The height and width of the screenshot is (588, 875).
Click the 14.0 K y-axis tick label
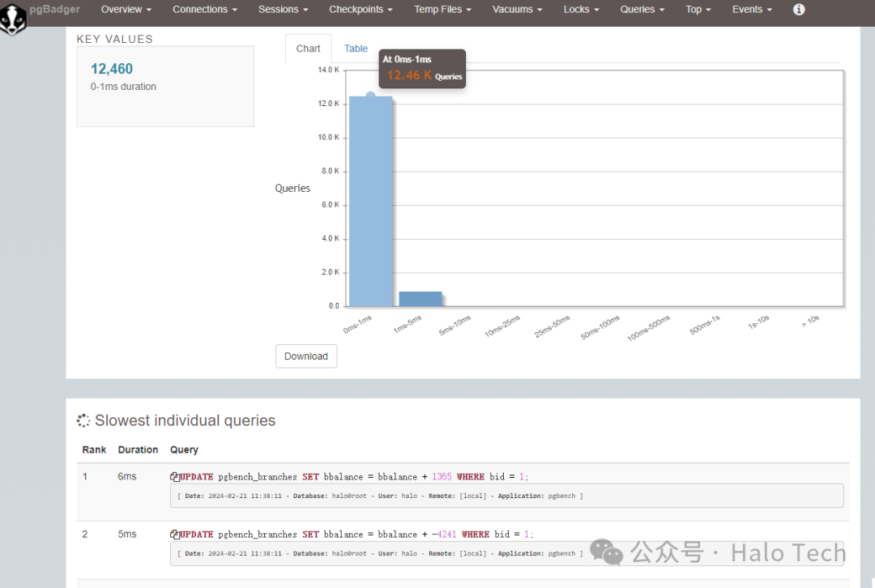pos(328,70)
